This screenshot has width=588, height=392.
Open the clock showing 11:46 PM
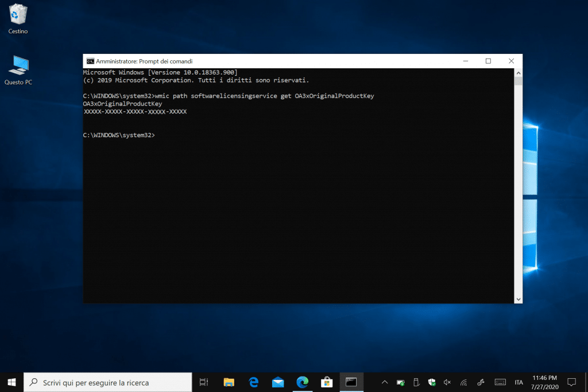coord(544,382)
